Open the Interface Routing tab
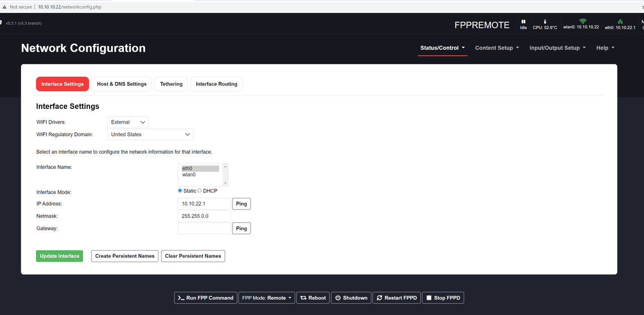This screenshot has width=644, height=315. tap(216, 84)
